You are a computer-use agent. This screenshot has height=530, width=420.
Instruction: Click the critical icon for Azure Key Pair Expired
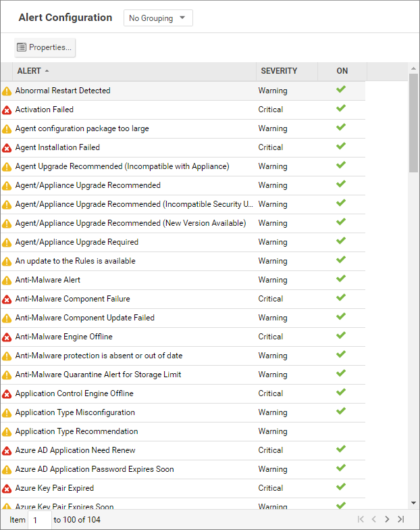coord(7,488)
